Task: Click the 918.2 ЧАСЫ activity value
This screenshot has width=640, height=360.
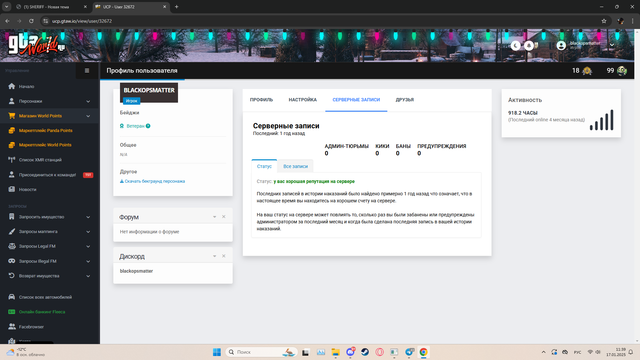Action: (523, 113)
